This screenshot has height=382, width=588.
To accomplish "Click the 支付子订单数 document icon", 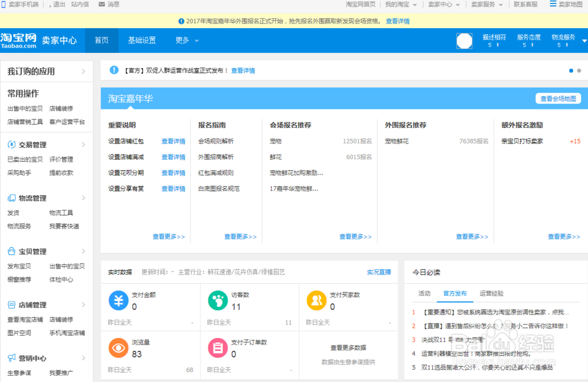I will [218, 347].
